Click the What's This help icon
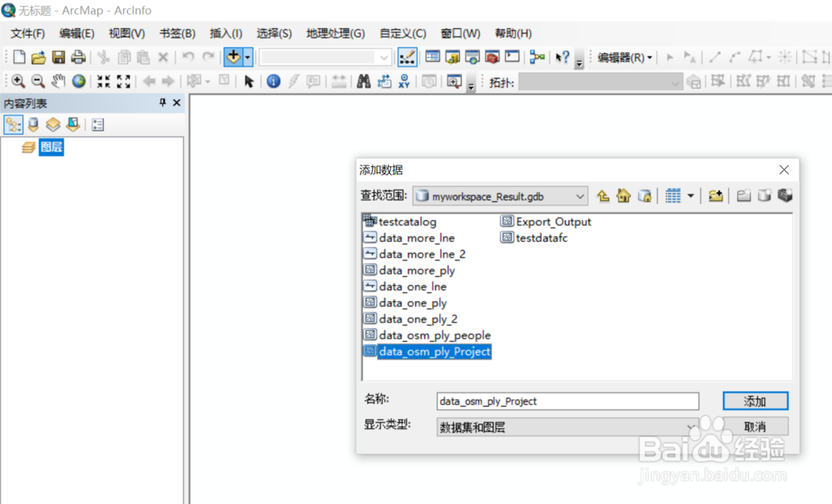Screen dimensions: 832x504 [562, 57]
